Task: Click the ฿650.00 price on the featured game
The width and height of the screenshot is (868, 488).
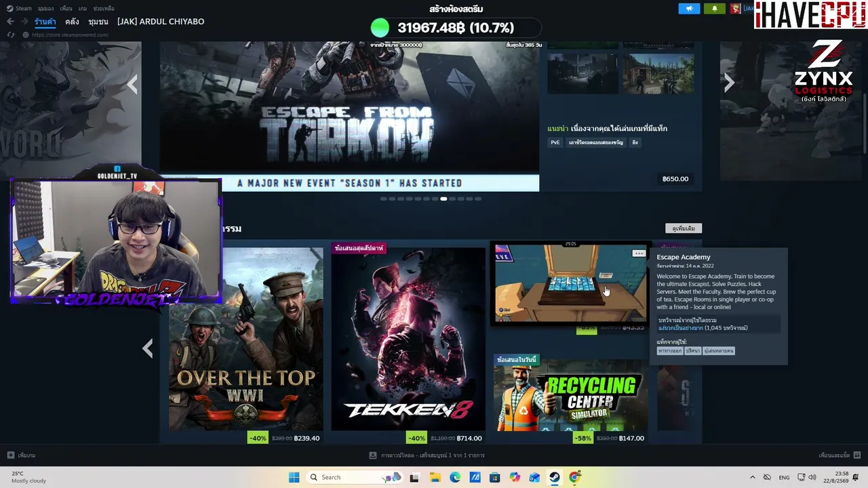Action: pos(675,179)
